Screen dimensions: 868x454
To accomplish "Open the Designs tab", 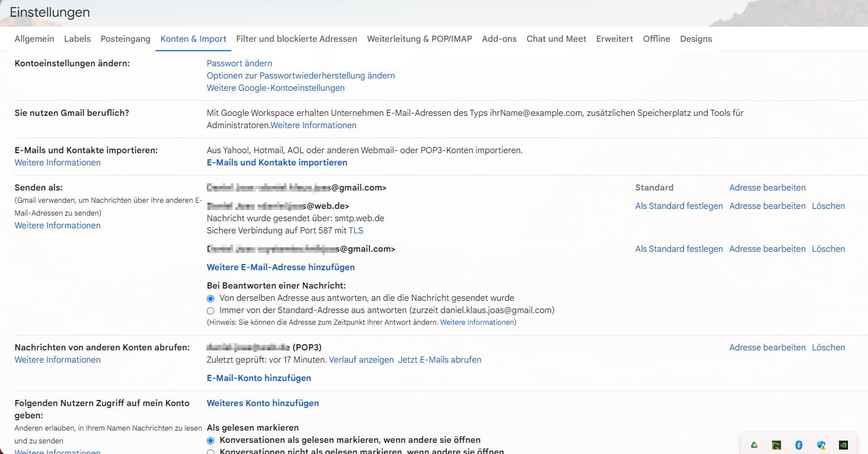I will tap(696, 39).
